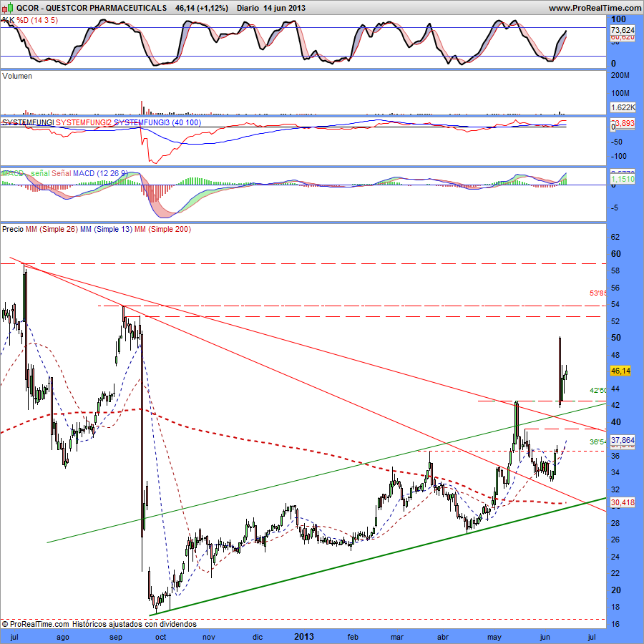Click the oct month label on time axis
This screenshot has height=644, width=644.
pos(160,637)
